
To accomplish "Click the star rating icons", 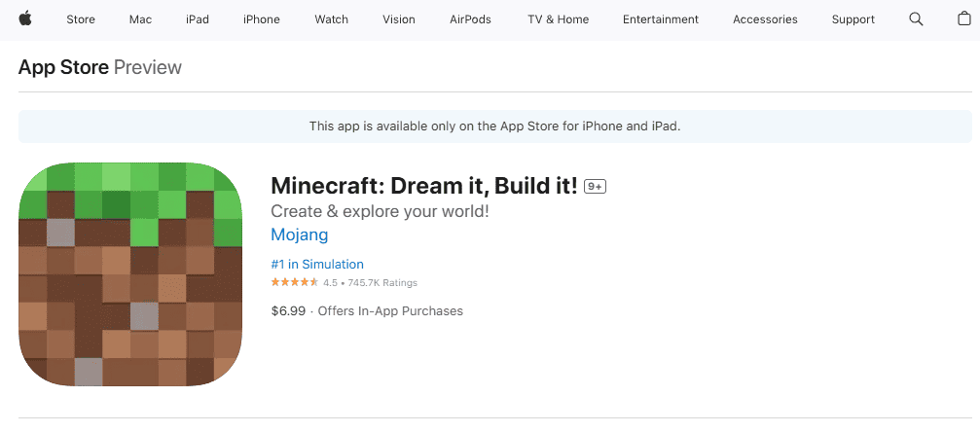I will (295, 282).
